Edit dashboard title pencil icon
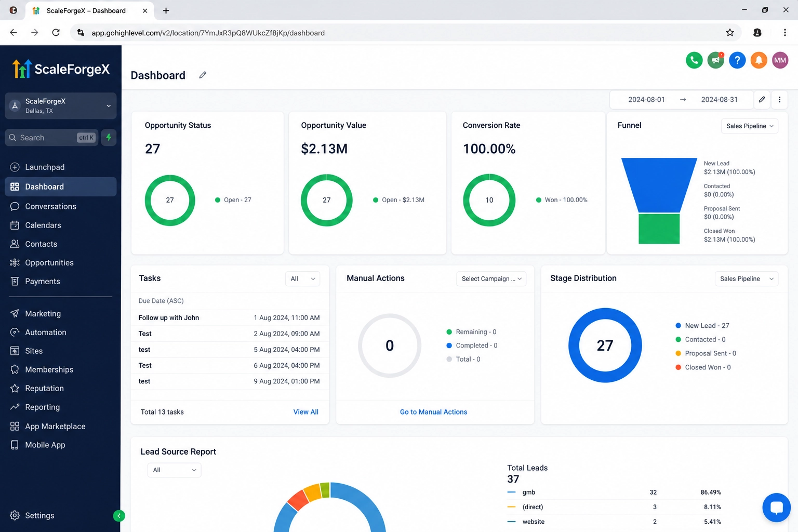The height and width of the screenshot is (532, 798). [x=203, y=75]
